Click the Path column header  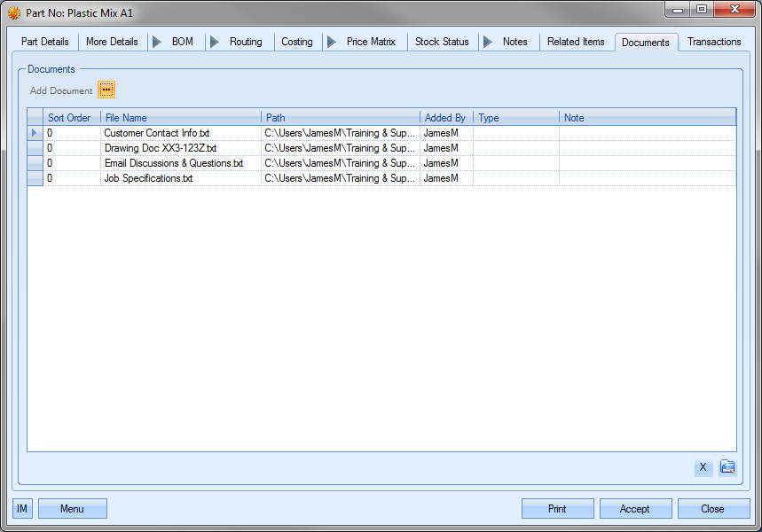tap(341, 118)
